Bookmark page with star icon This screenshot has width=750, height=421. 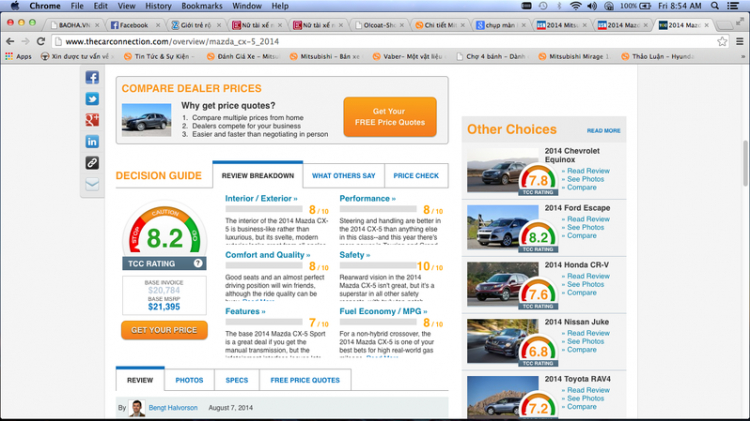pos(722,42)
